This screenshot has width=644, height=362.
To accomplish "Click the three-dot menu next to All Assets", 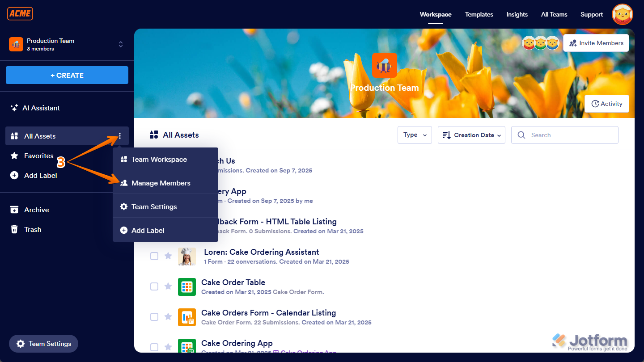I will 119,136.
